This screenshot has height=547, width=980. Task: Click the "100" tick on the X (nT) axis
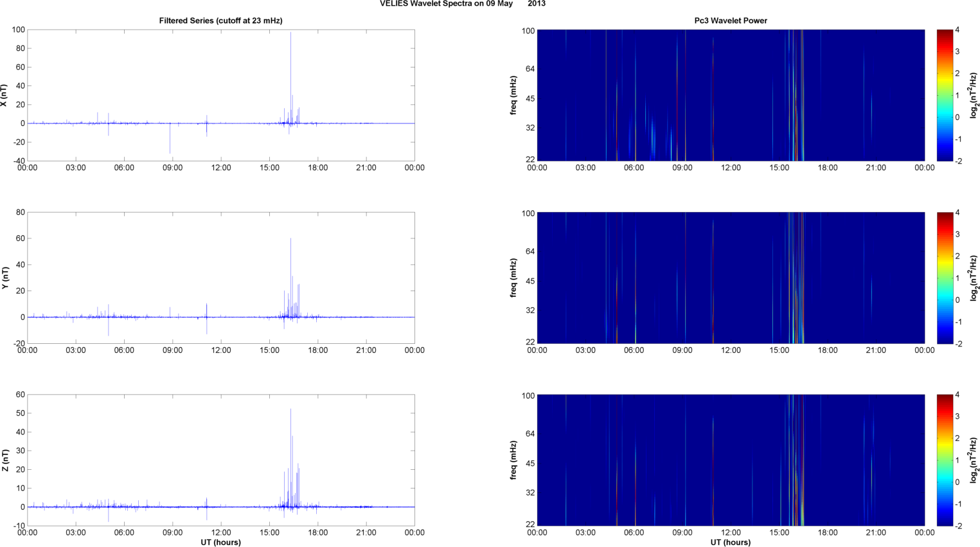pyautogui.click(x=18, y=30)
